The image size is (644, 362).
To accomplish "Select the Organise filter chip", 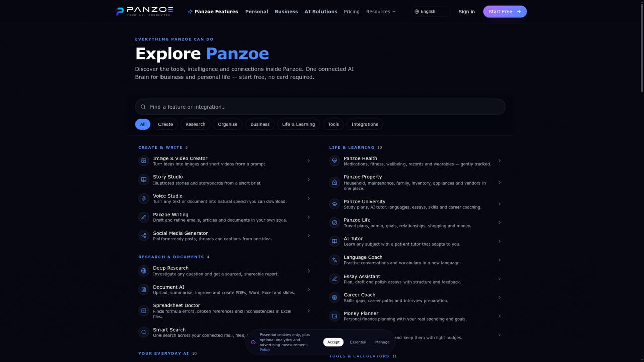I will coord(228,124).
